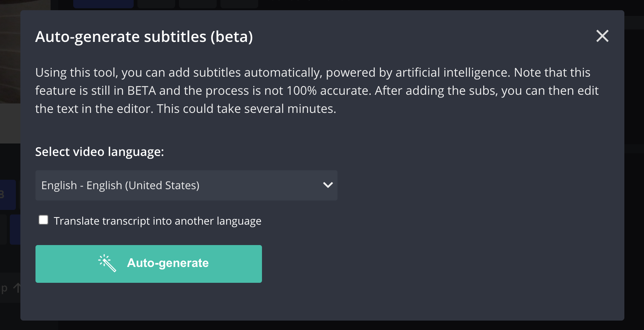This screenshot has width=644, height=330.
Task: Click the dimmed blue block below the B button
Action: point(15,230)
